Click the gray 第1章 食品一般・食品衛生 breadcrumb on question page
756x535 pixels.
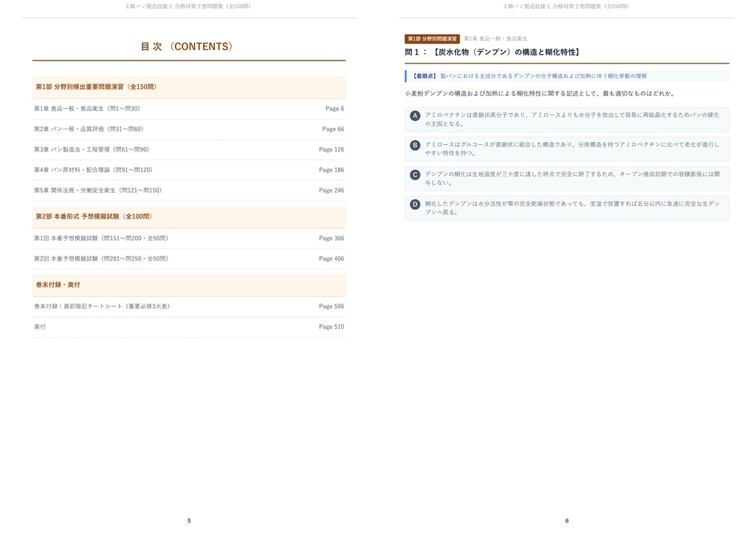pos(495,38)
